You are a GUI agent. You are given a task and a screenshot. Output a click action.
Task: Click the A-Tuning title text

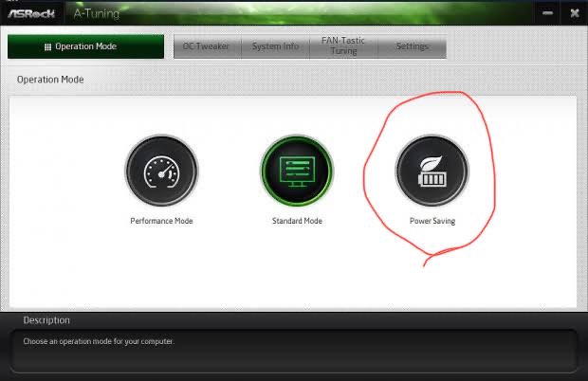click(97, 14)
